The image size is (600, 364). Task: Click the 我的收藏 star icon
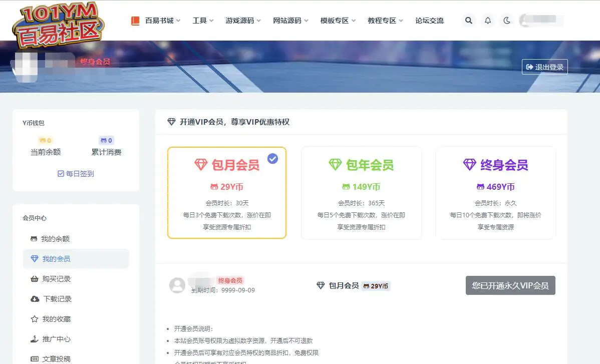35,319
